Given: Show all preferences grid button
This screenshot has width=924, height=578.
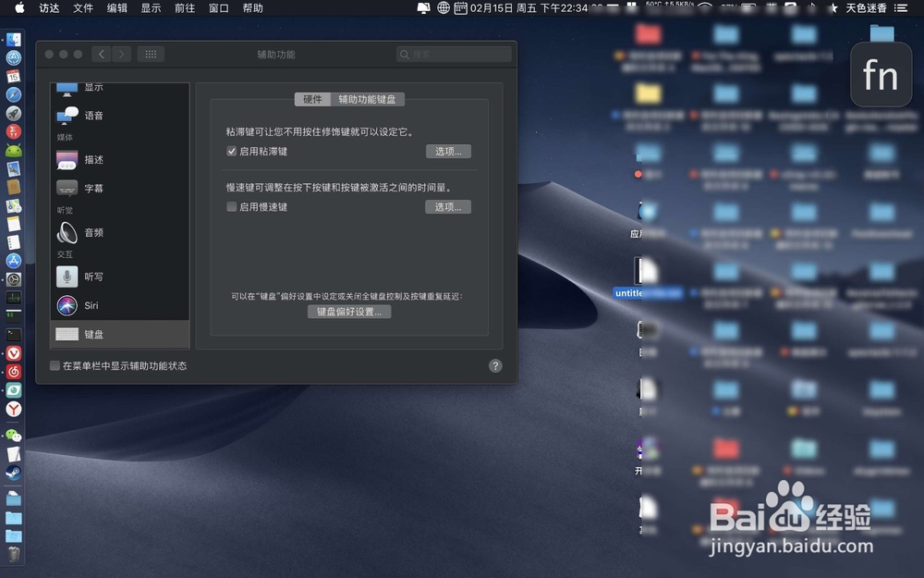Looking at the screenshot, I should pos(151,55).
